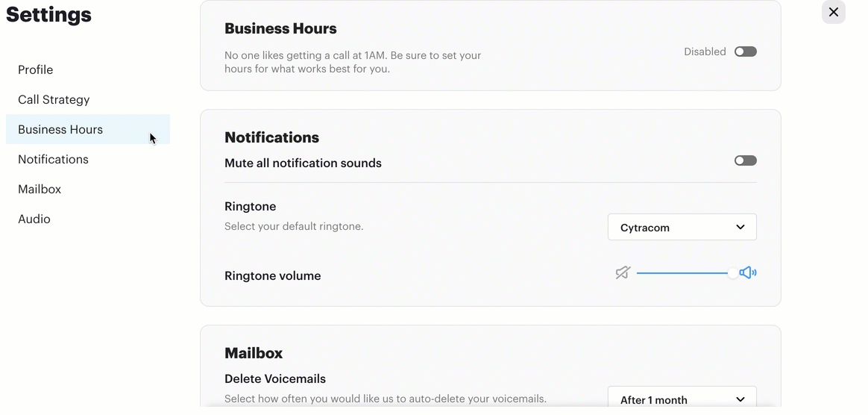868x415 pixels.
Task: Click the ringtone volume slider handle
Action: 733,272
